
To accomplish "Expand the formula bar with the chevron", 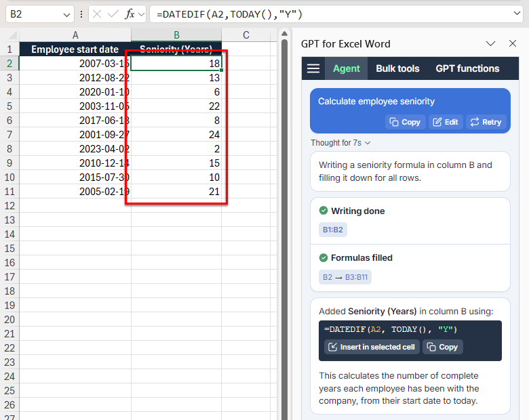I will tap(517, 14).
